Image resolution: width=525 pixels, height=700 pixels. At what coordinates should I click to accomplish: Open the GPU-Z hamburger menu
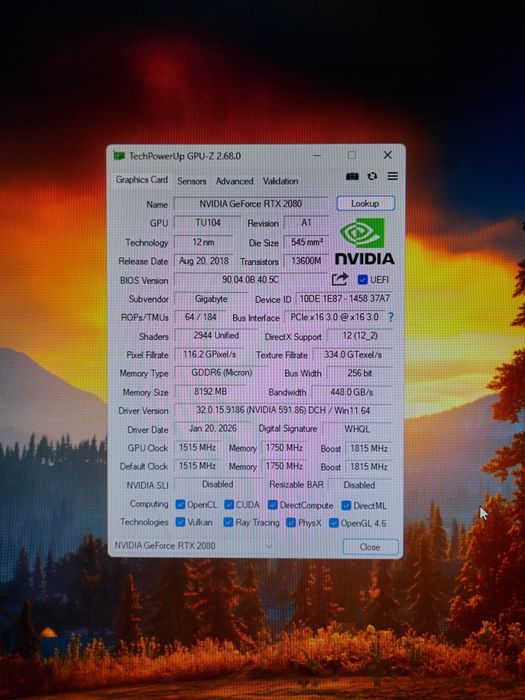coord(392,176)
